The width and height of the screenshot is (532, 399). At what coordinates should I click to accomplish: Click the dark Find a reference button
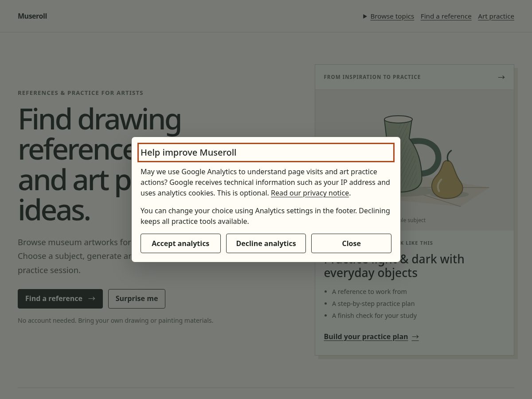(60, 299)
